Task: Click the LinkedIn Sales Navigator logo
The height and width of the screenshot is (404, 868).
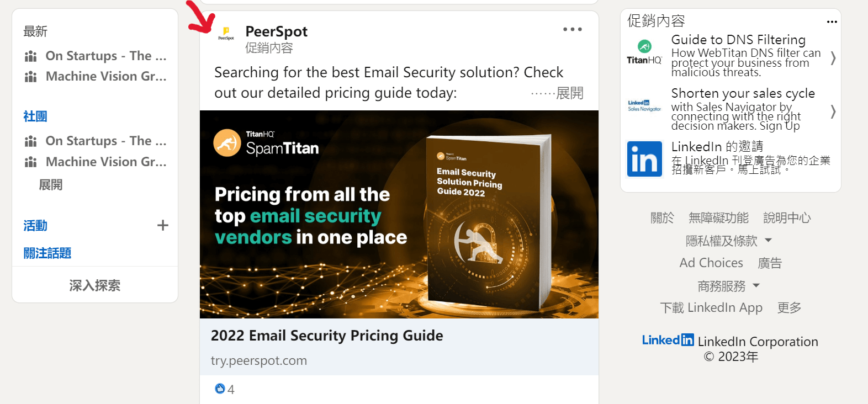Action: coord(644,106)
